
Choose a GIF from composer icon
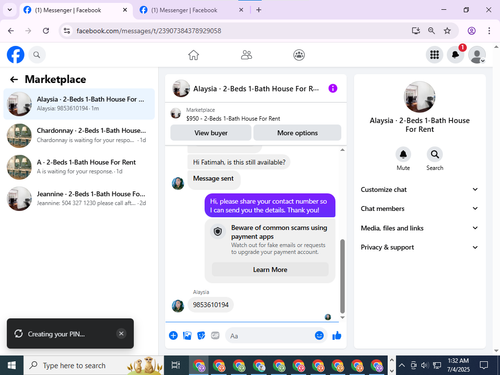coord(215,335)
